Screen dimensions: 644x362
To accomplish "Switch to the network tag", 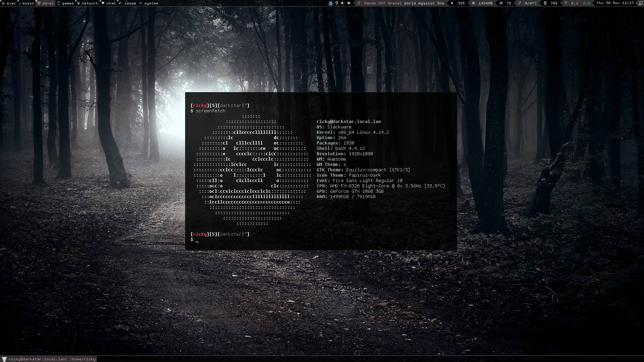I will (90, 3).
